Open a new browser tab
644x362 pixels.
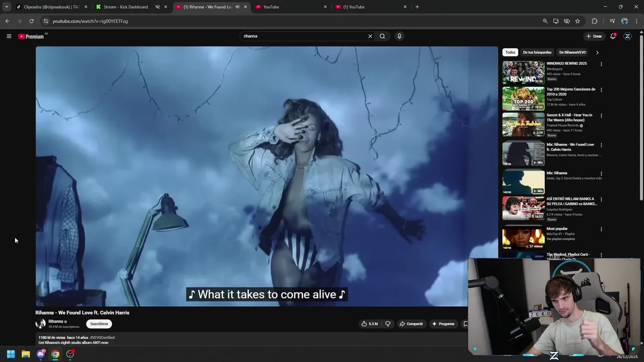[x=417, y=7]
